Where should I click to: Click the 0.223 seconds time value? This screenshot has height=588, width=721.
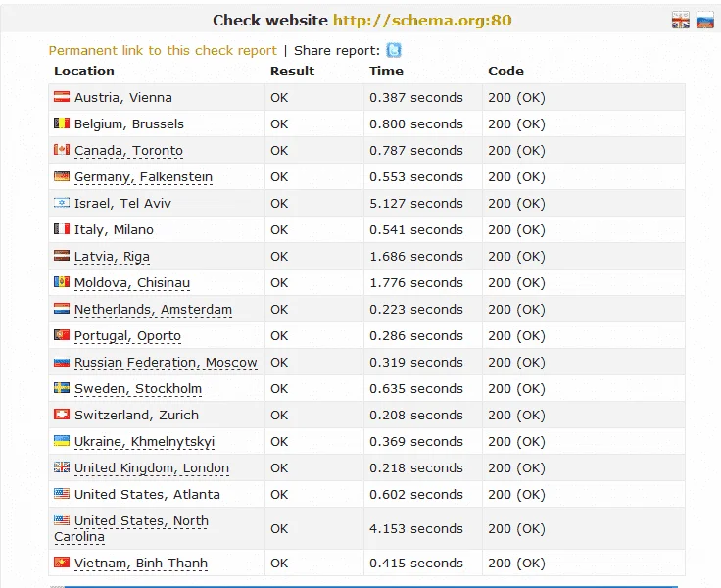(416, 309)
